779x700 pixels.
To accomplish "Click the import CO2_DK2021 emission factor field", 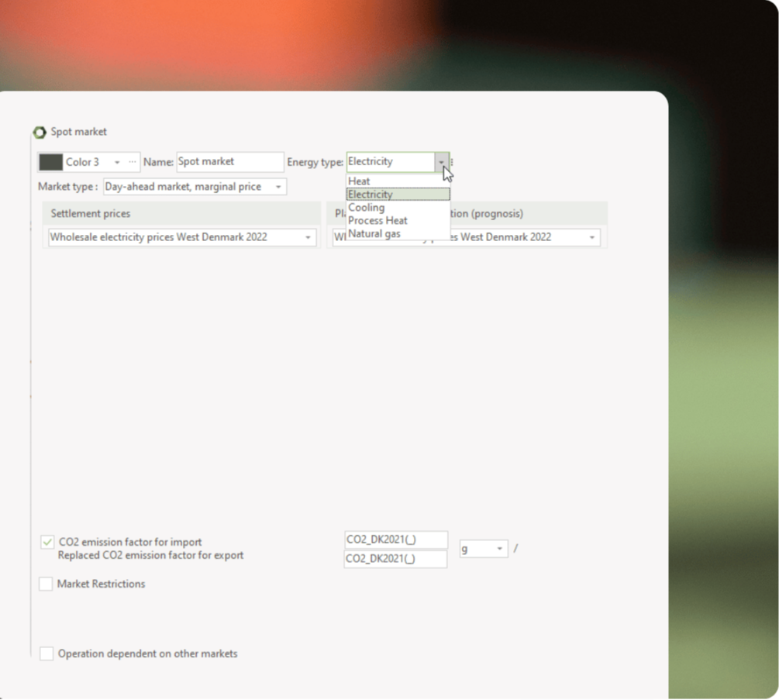I will coord(395,540).
